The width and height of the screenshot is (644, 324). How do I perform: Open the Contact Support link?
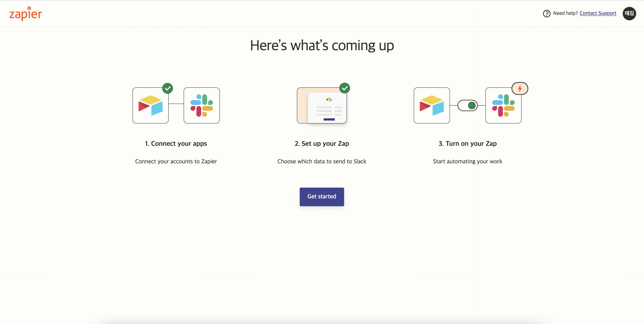(598, 13)
